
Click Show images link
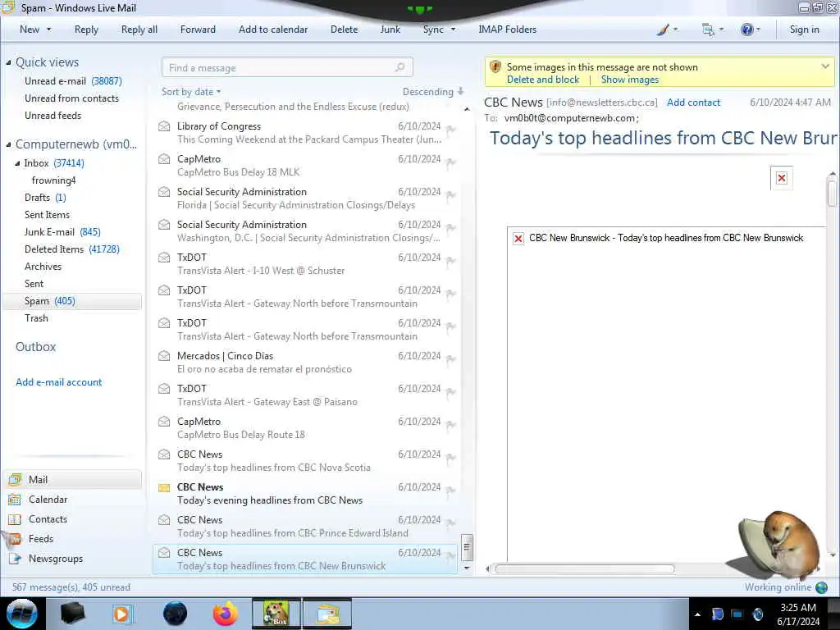coord(630,80)
